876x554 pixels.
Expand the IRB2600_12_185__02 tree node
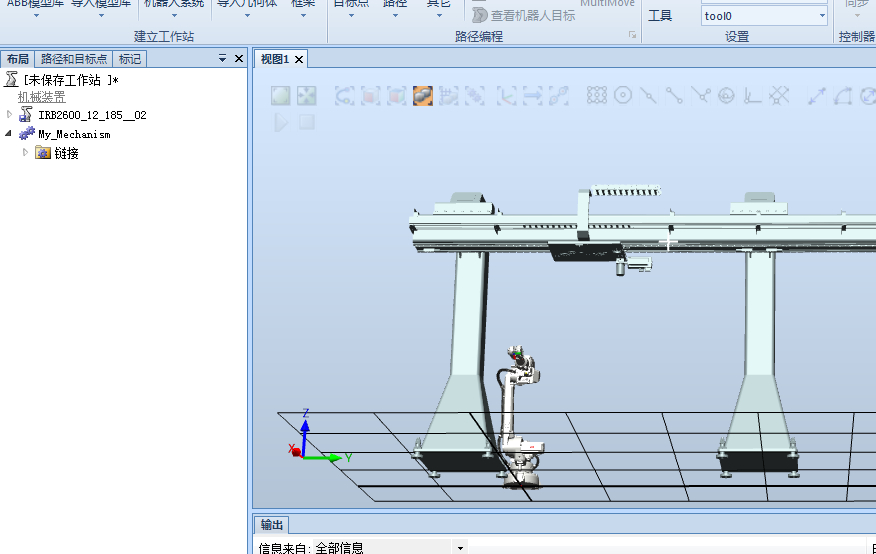point(9,115)
